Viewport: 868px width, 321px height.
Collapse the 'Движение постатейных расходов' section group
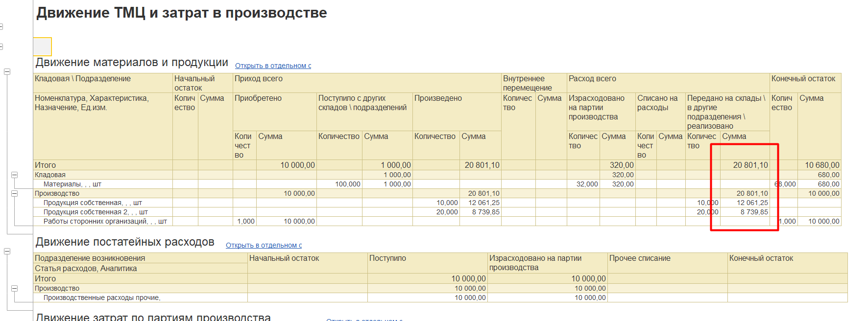click(x=7, y=251)
